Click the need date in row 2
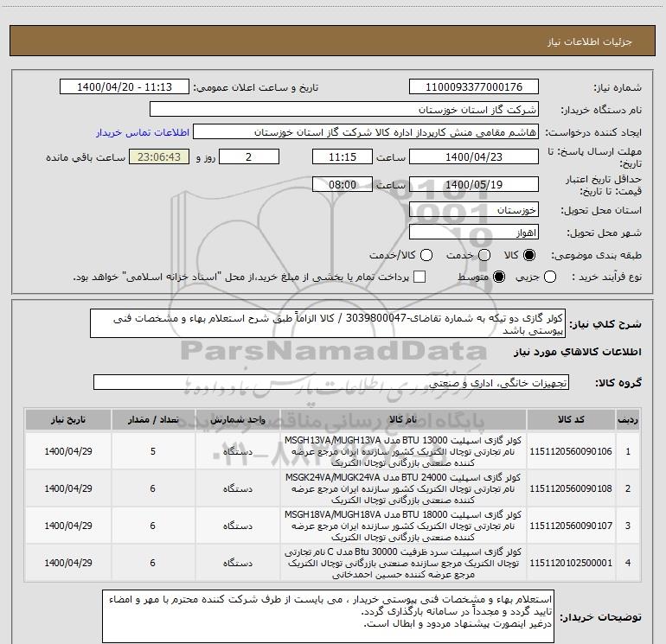 pyautogui.click(x=68, y=488)
